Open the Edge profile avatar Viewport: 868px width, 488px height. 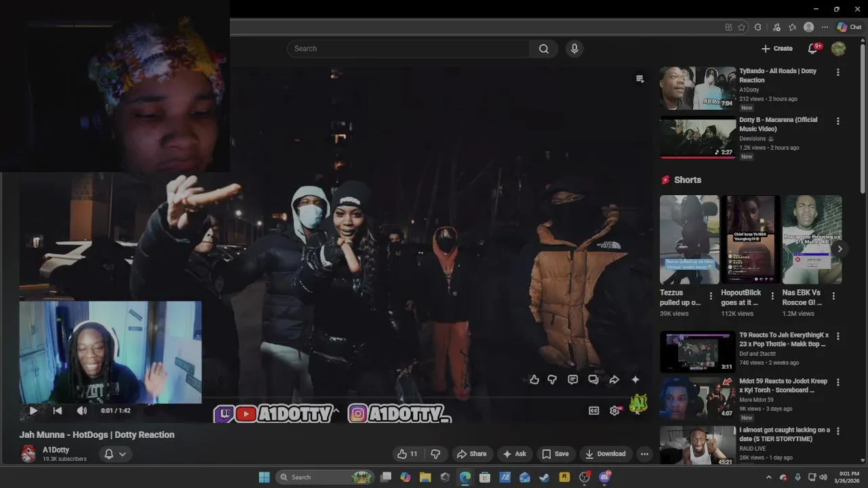(808, 27)
